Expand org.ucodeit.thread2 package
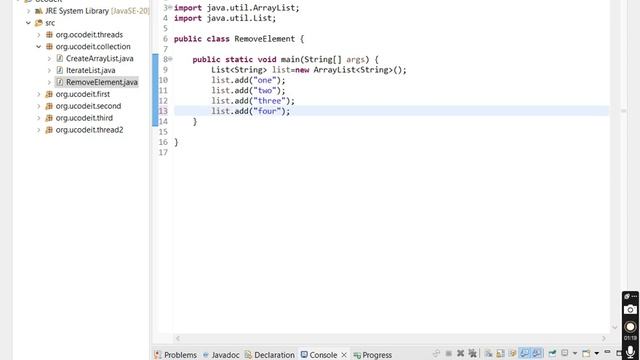 (x=39, y=130)
